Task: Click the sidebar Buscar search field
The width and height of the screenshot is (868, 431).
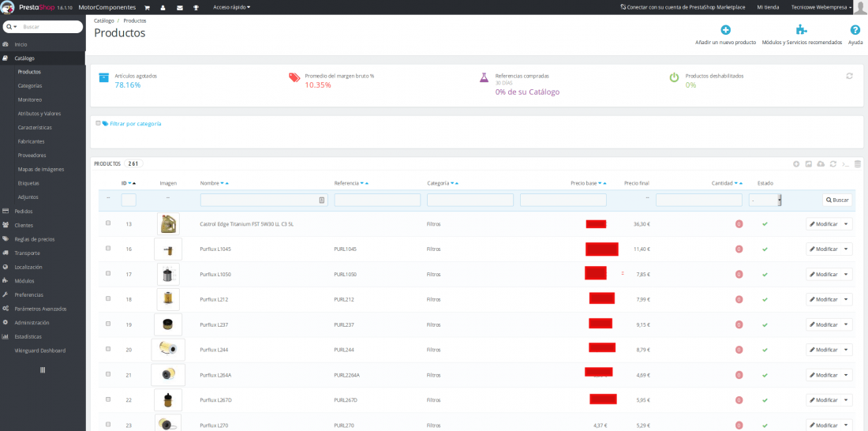Action: click(51, 27)
